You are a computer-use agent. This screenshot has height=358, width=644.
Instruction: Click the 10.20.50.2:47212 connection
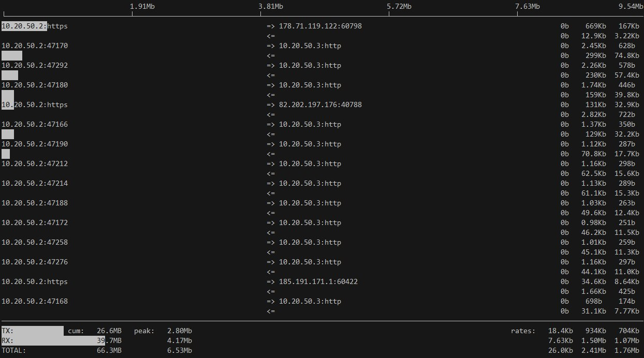[x=35, y=163]
